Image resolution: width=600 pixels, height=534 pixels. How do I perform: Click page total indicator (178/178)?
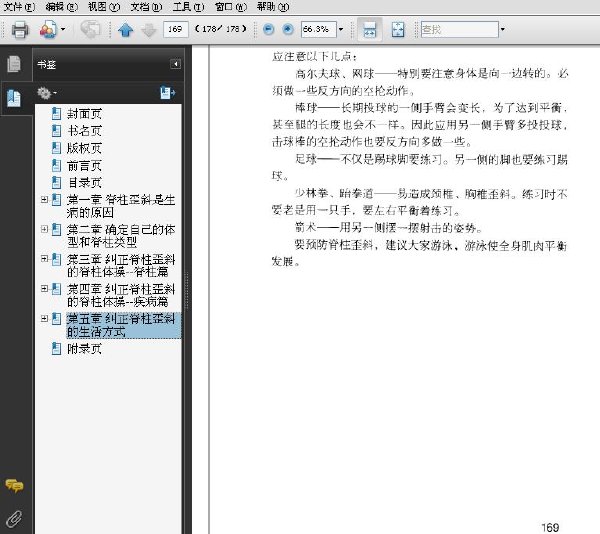tap(220, 29)
